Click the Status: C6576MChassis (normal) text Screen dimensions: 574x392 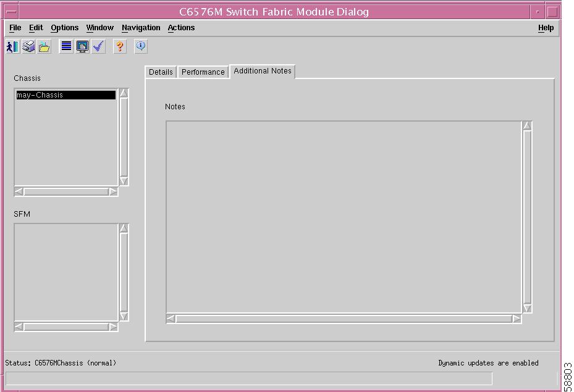pos(61,363)
